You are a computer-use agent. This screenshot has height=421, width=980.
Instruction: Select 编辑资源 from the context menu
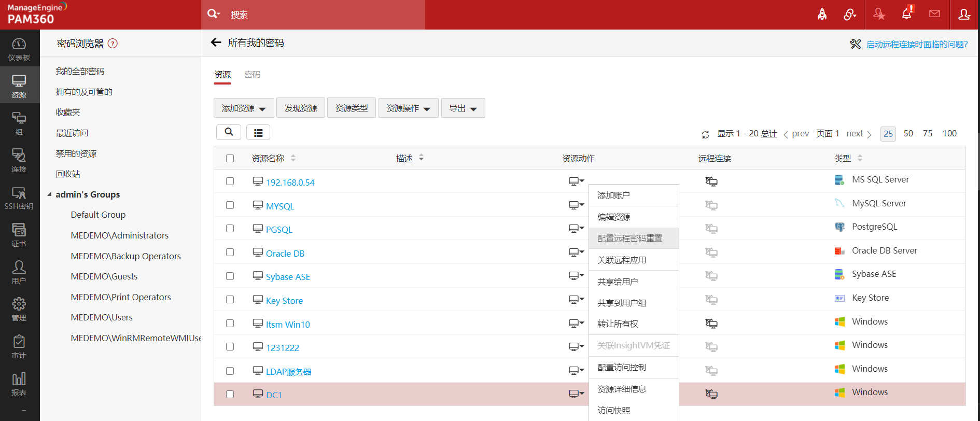pos(634,217)
